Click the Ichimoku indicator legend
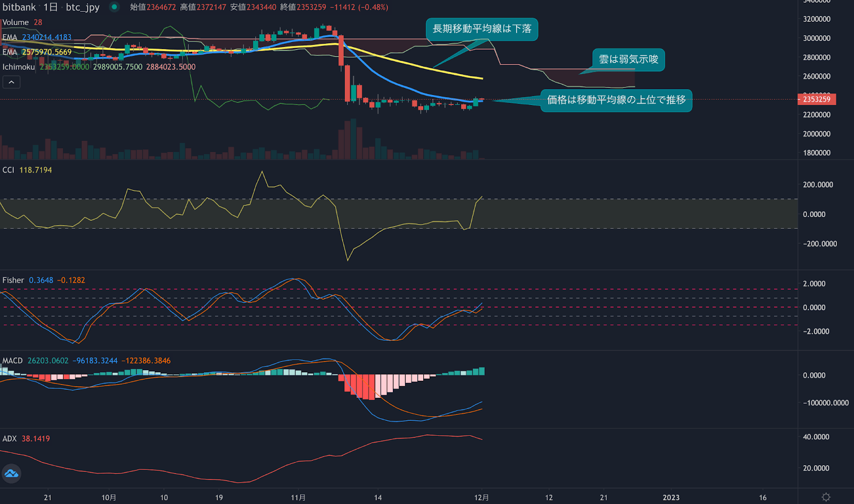Image resolution: width=854 pixels, height=504 pixels. (x=19, y=67)
